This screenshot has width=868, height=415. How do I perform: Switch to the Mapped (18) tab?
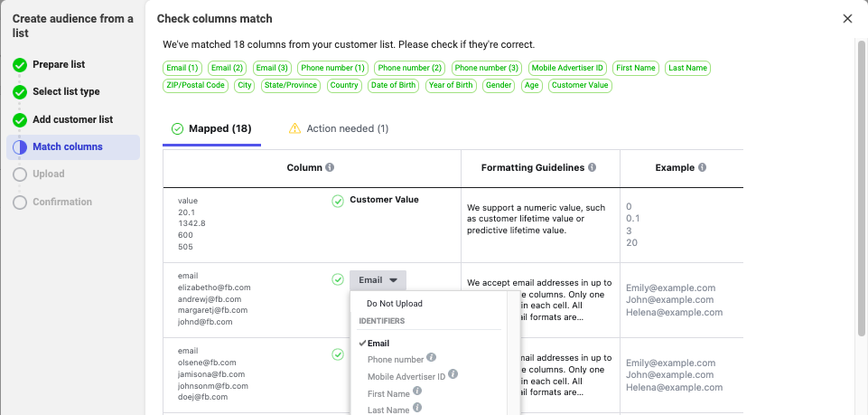tap(212, 128)
